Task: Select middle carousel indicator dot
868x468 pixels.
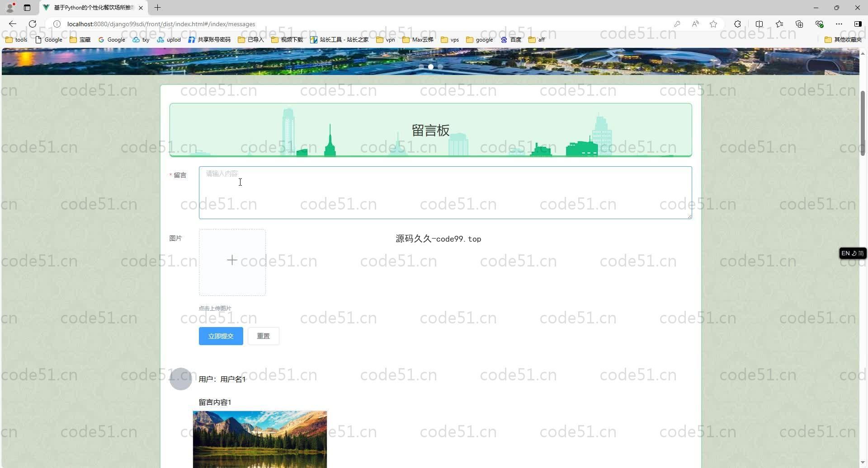Action: tap(431, 66)
